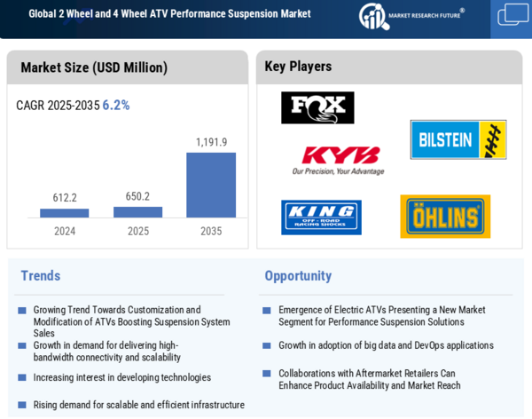Viewport: 532px width, 419px height.
Task: Open the Key Players header
Action: click(298, 67)
